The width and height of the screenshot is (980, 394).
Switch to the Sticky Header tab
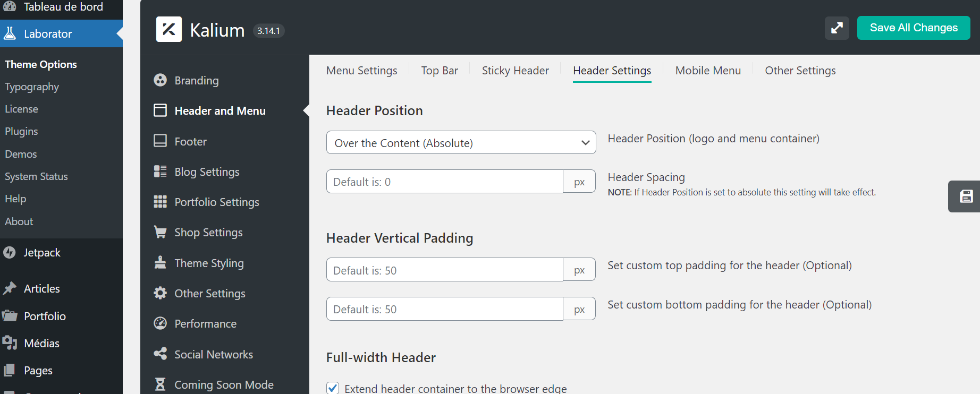pos(515,71)
